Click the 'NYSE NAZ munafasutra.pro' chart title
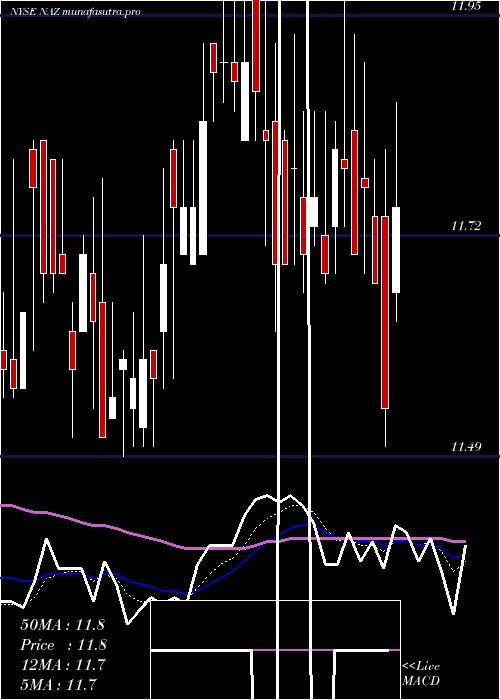This screenshot has height=700, width=500. [75, 11]
